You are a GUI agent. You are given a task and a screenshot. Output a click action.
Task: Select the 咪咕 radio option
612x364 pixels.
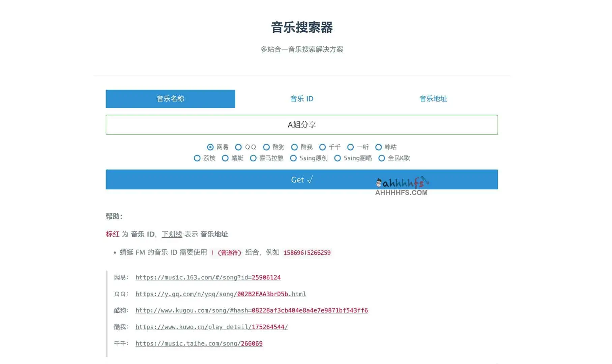click(x=379, y=147)
